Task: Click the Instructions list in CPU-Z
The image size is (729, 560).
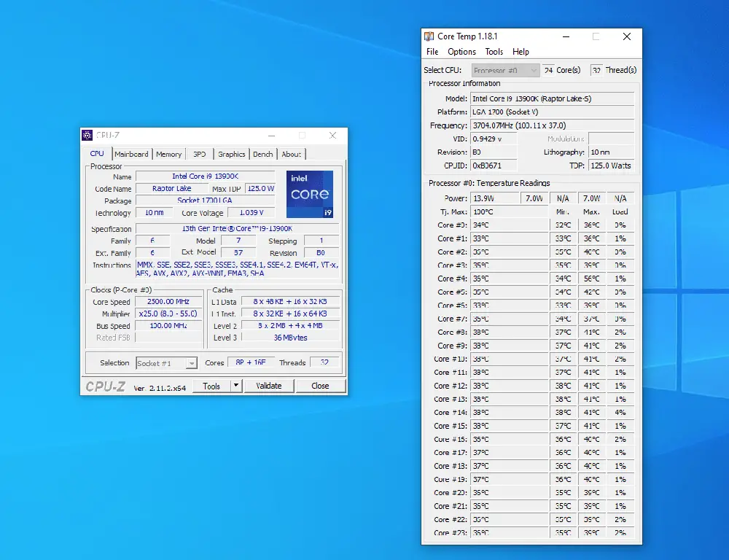Action: point(237,269)
